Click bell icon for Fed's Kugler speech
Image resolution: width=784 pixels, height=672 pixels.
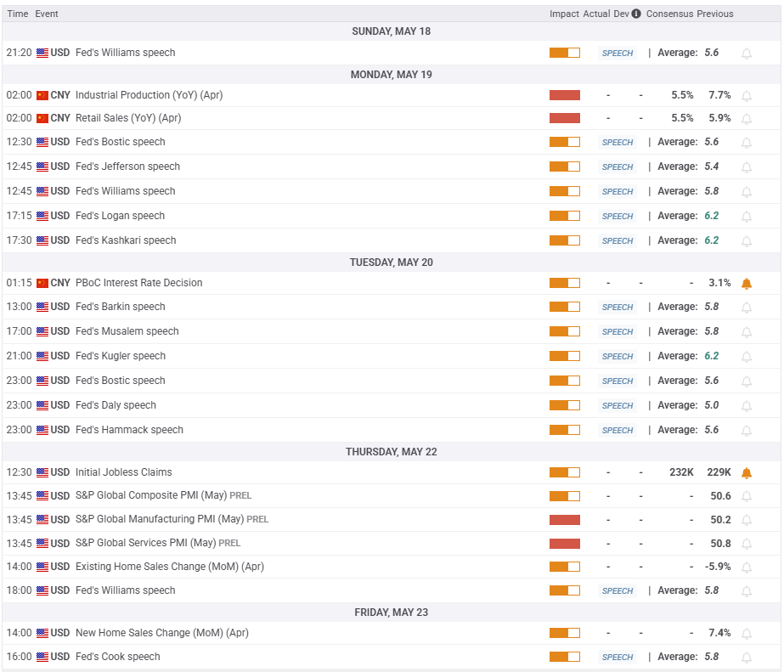(x=747, y=357)
